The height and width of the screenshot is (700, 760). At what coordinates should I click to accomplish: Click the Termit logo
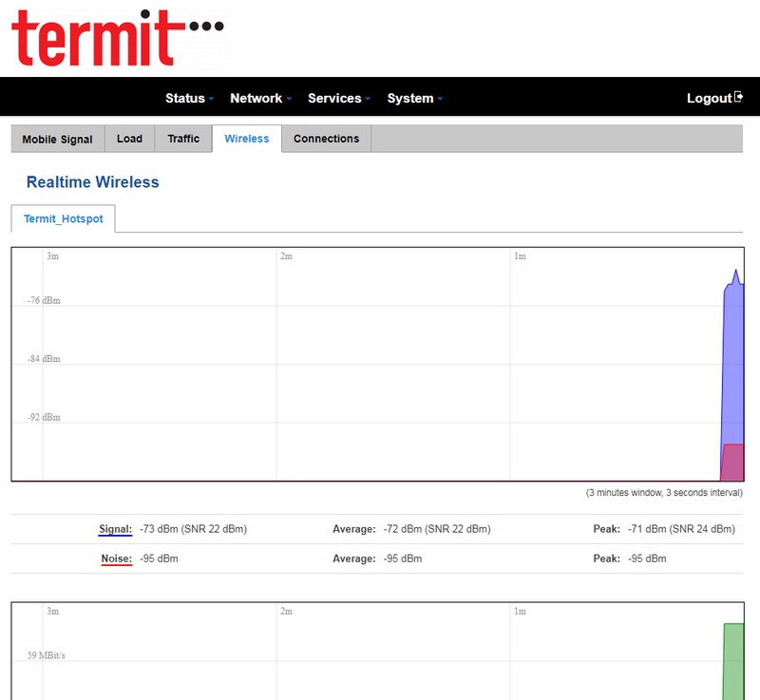click(x=118, y=38)
